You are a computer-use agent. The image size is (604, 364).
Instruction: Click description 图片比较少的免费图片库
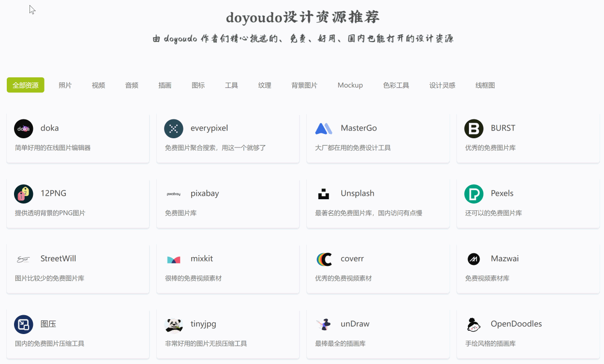50,278
